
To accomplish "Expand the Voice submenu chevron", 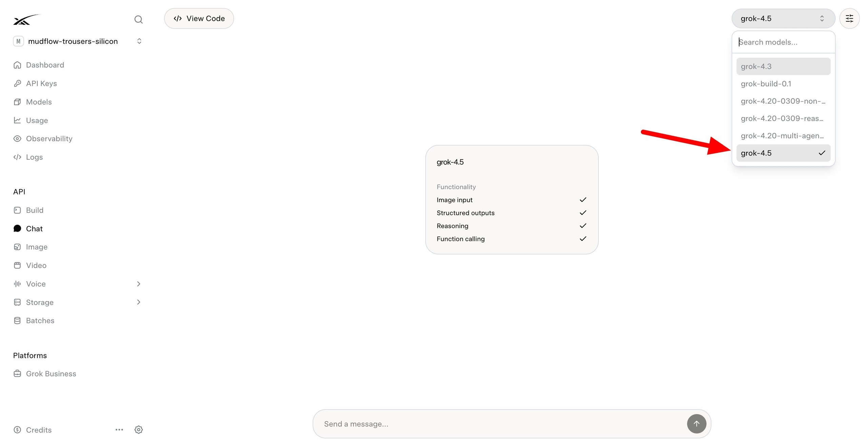I will coord(138,284).
